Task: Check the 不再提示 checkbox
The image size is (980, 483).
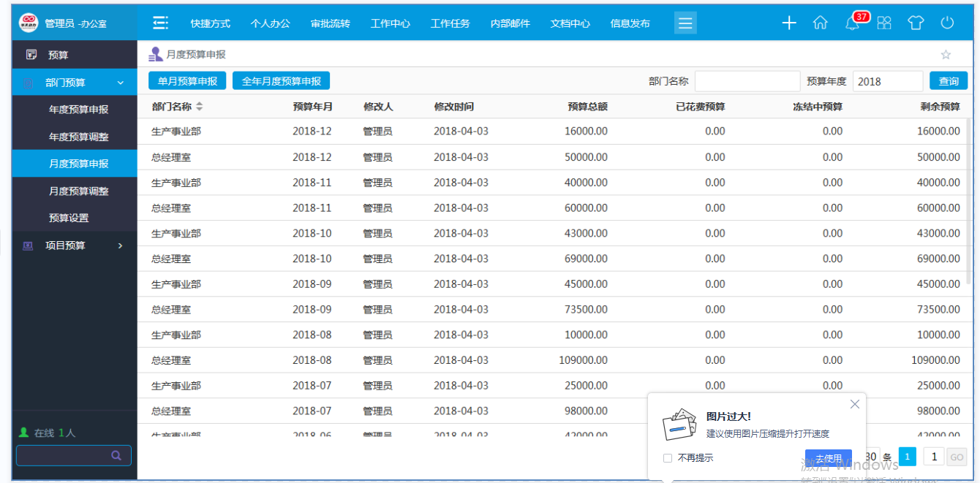Action: click(x=667, y=458)
